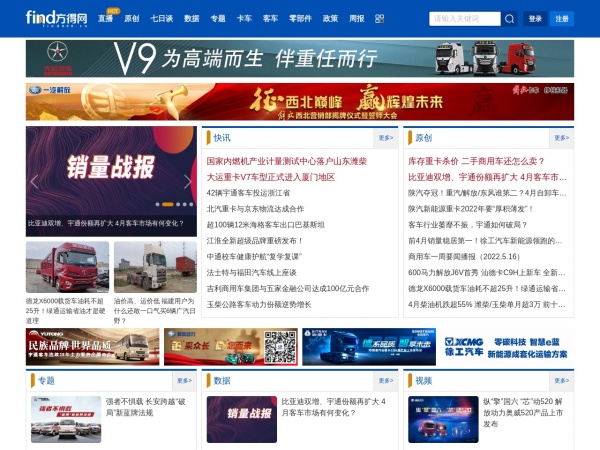Open the YUTONG 民族品牌 世界品质 ad

93,347
